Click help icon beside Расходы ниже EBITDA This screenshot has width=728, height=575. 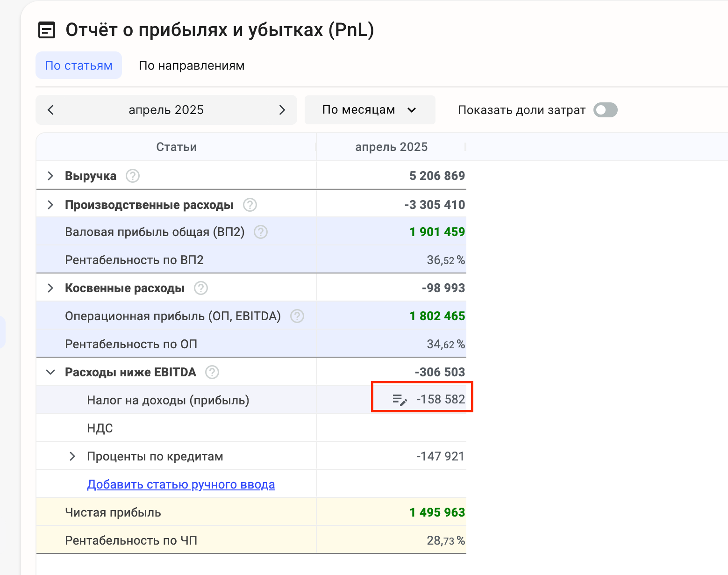[212, 372]
